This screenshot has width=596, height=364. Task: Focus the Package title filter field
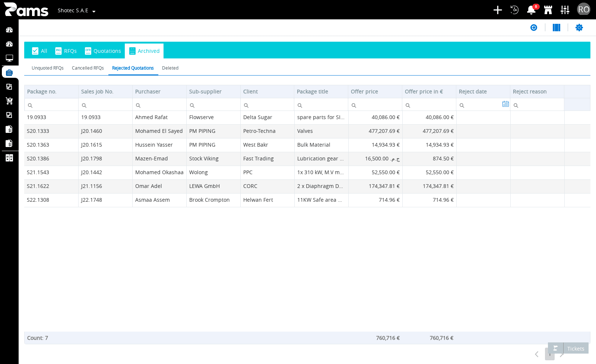321,105
